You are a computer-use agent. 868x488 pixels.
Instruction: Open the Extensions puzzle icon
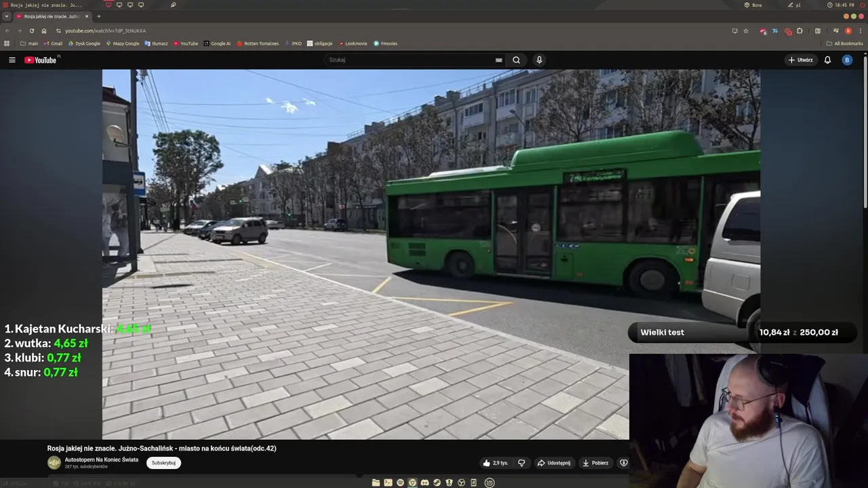pos(800,30)
